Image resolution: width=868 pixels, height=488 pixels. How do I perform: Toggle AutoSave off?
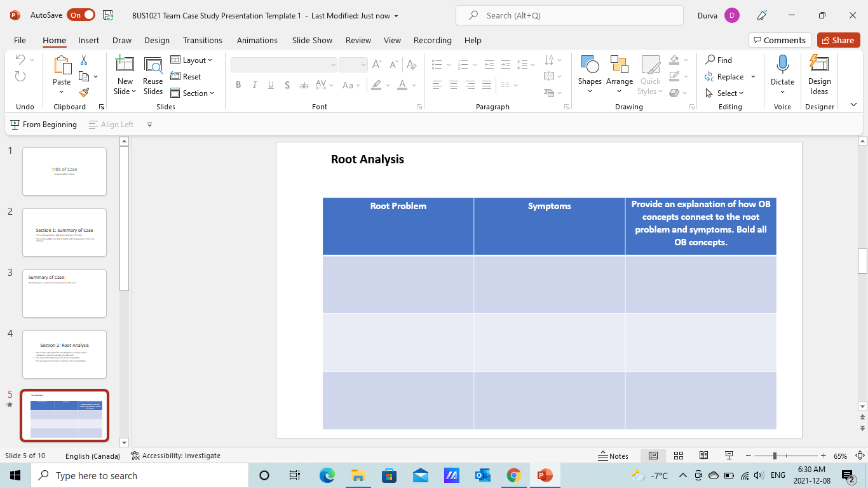click(81, 15)
